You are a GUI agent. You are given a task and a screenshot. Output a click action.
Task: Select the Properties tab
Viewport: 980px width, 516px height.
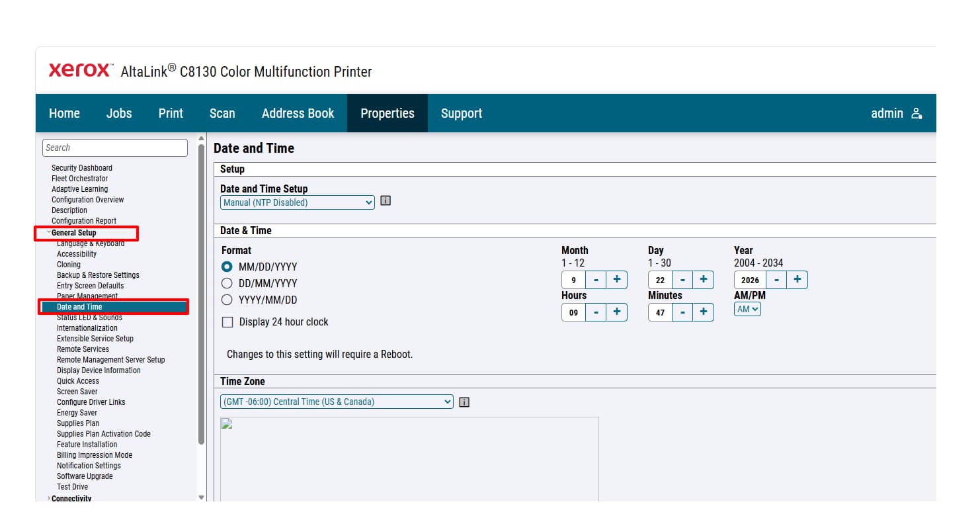click(388, 113)
